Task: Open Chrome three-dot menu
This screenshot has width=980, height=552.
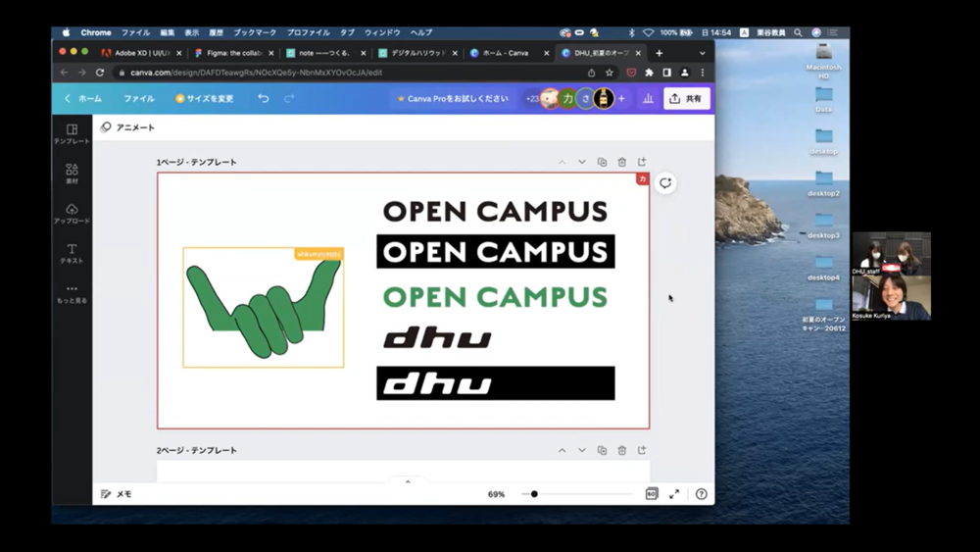Action: coord(703,73)
